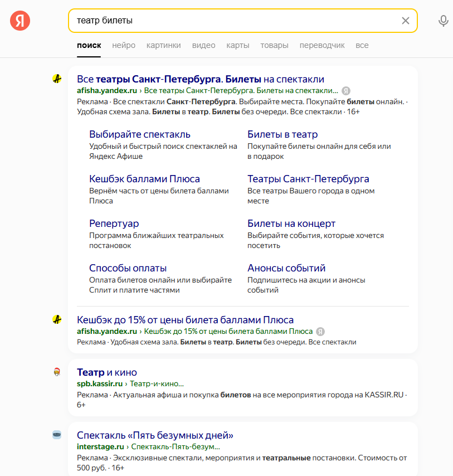This screenshot has height=476, width=453.
Task: Click text Оплата билетов онлайн или выбирайте Сплит
Action: point(160,285)
